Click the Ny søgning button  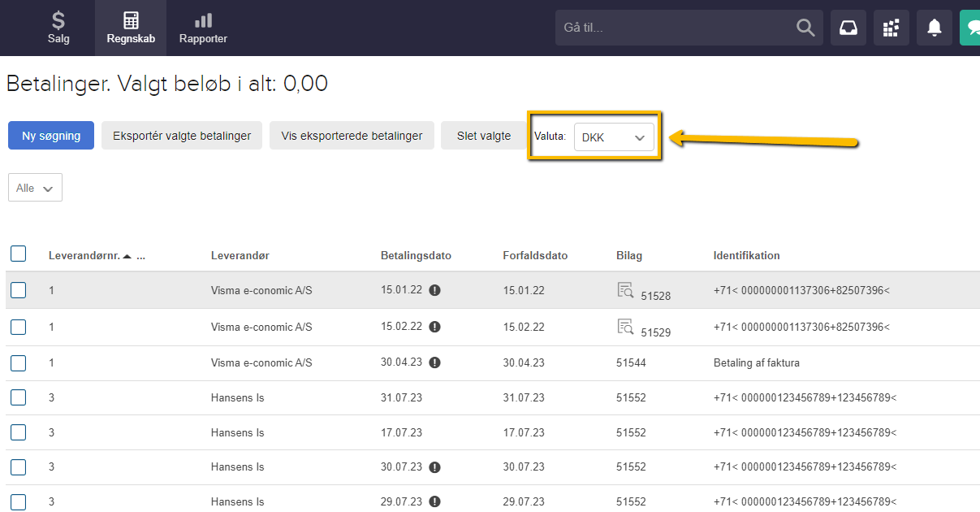(51, 136)
